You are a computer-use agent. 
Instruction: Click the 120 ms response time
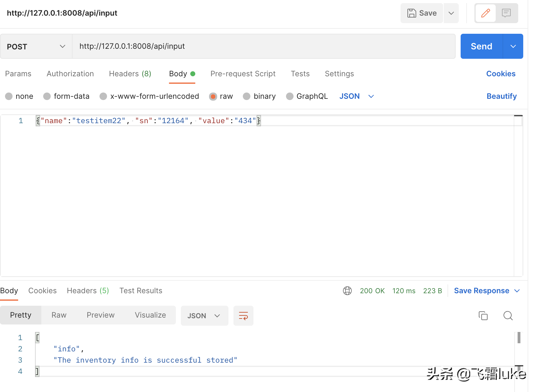tap(404, 291)
